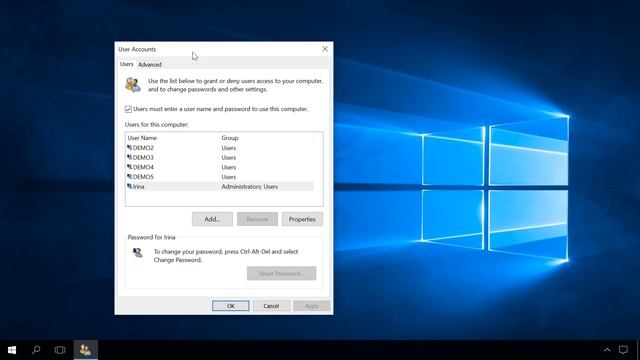640x360 pixels.
Task: Click the Irina user icon
Action: click(129, 186)
